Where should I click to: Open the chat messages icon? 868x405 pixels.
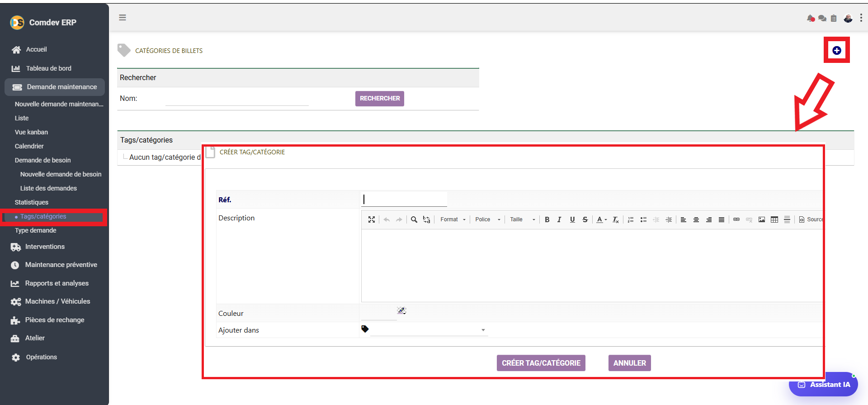coord(822,18)
